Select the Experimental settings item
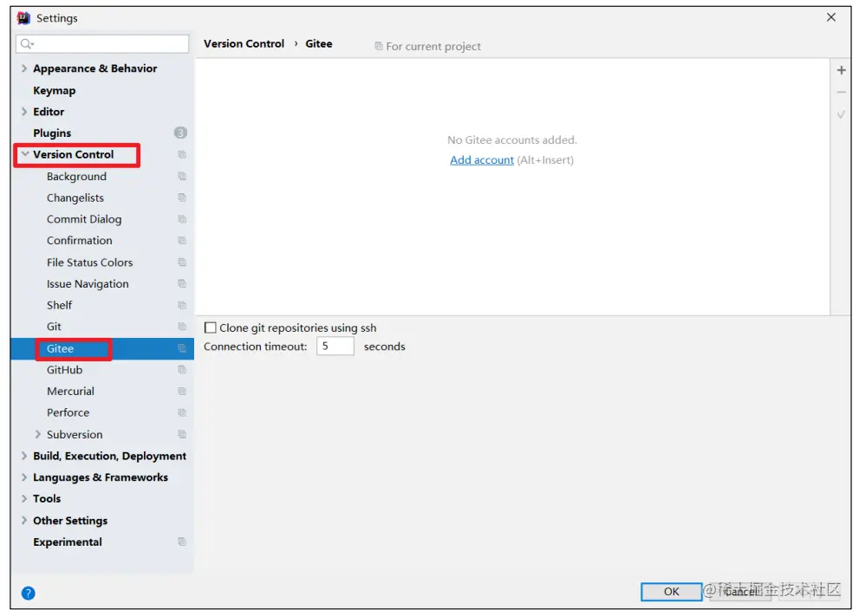The width and height of the screenshot is (859, 616). pyautogui.click(x=68, y=541)
